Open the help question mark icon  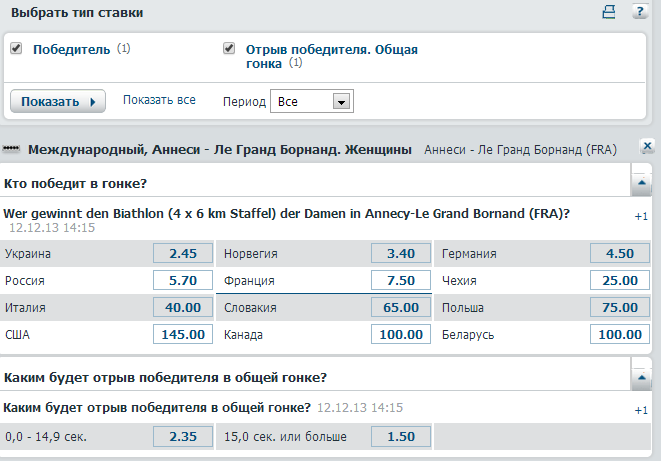[640, 12]
